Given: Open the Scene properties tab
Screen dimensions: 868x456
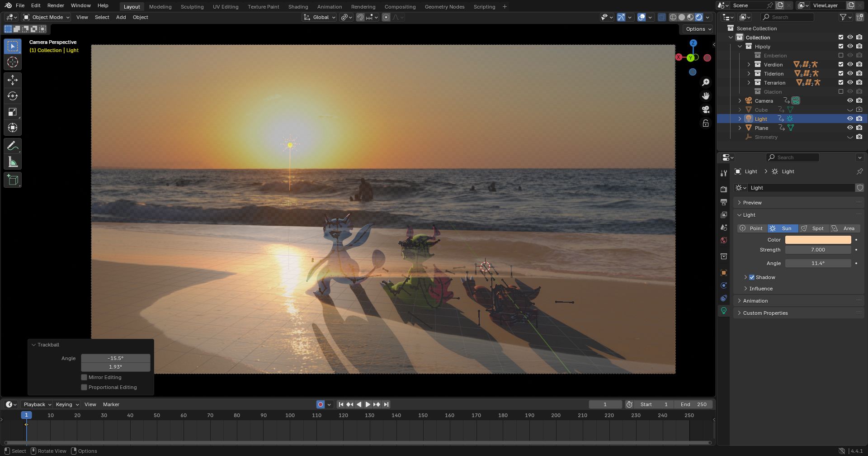Looking at the screenshot, I should click(724, 227).
